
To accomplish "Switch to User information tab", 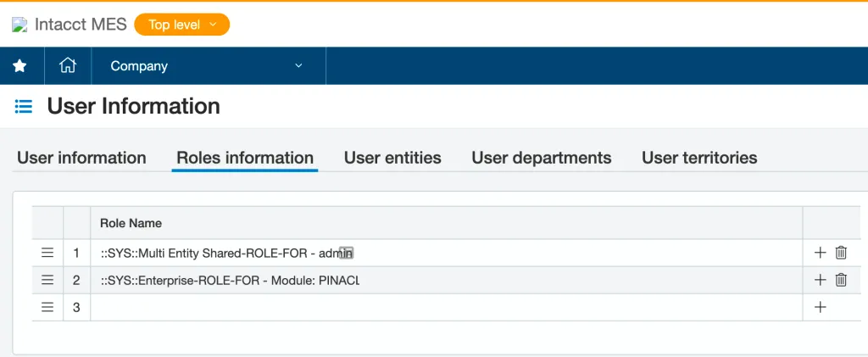I will 81,158.
